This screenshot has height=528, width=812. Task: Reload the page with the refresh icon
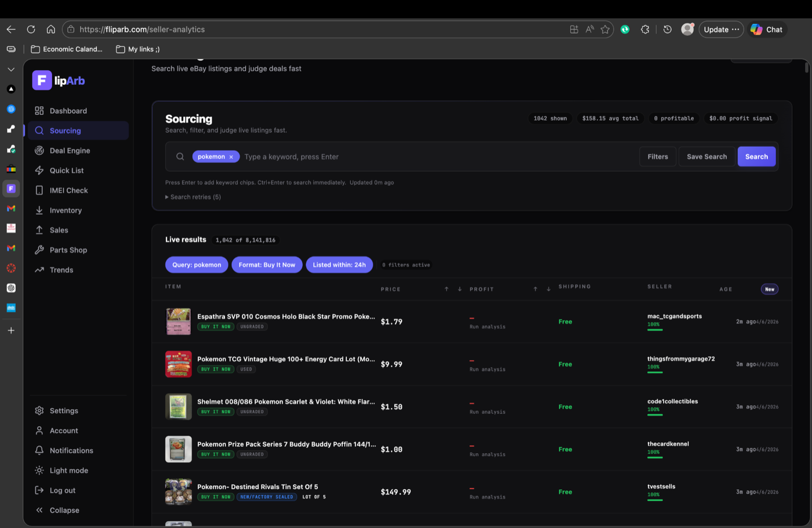tap(31, 30)
